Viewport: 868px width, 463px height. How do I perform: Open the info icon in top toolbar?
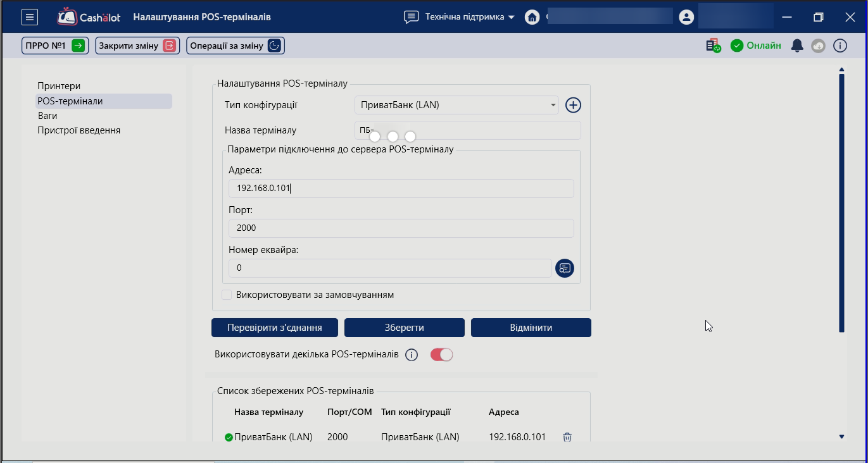click(840, 46)
